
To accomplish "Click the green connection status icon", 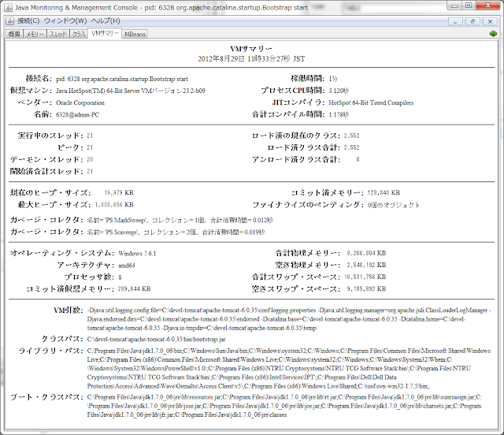I will pos(493,33).
